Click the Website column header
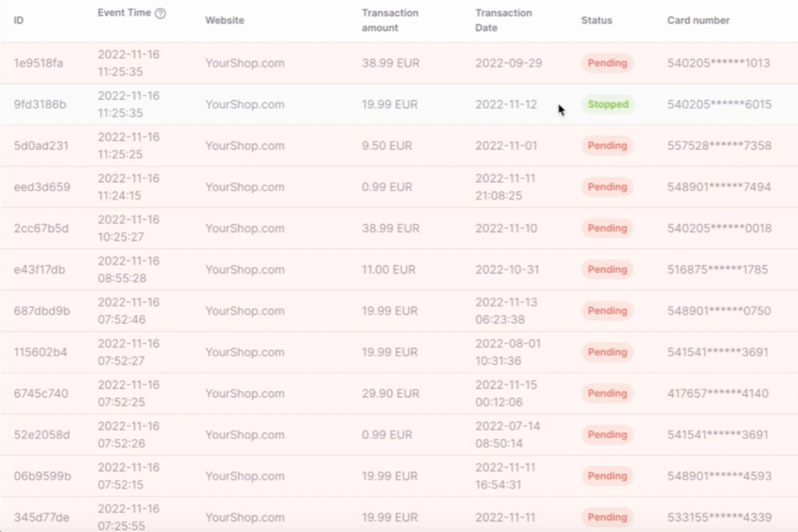This screenshot has width=798, height=532. tap(224, 20)
